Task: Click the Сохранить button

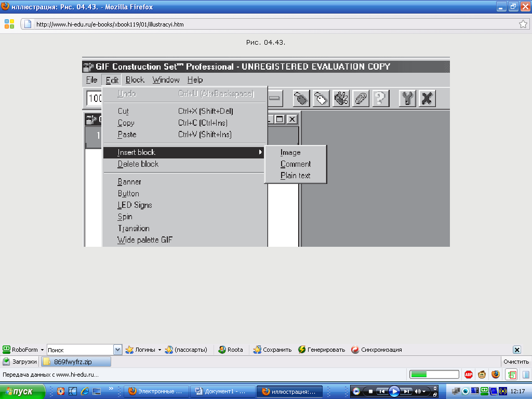Action: 272,350
